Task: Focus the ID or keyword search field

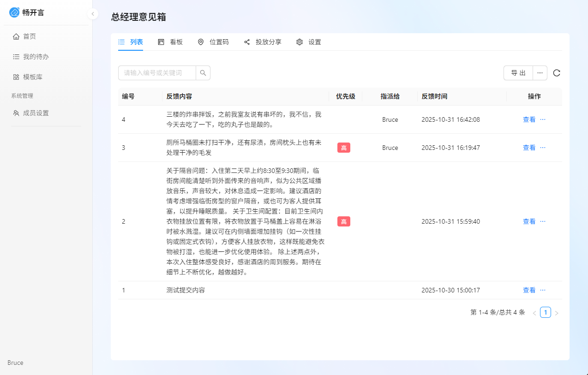Action: (157, 73)
